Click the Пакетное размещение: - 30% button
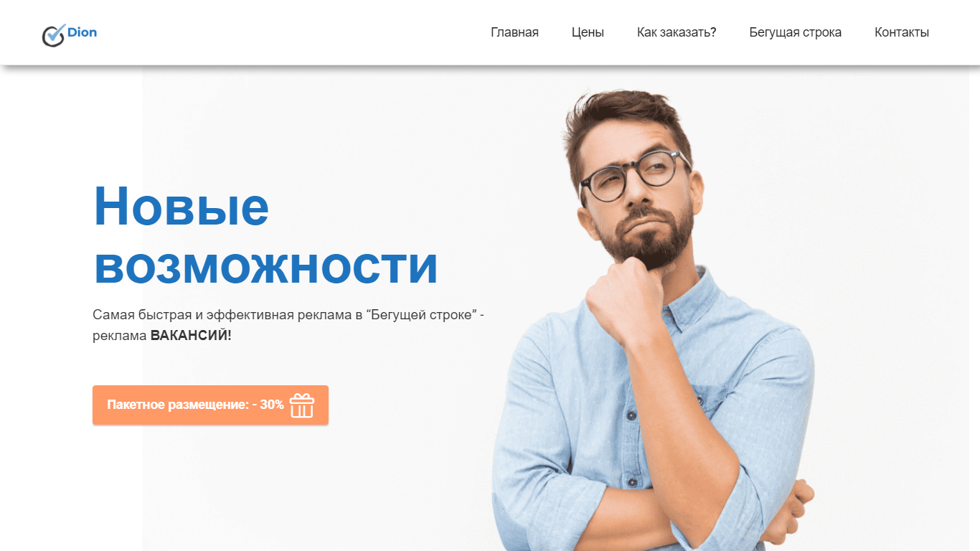The image size is (980, 551). (x=210, y=405)
